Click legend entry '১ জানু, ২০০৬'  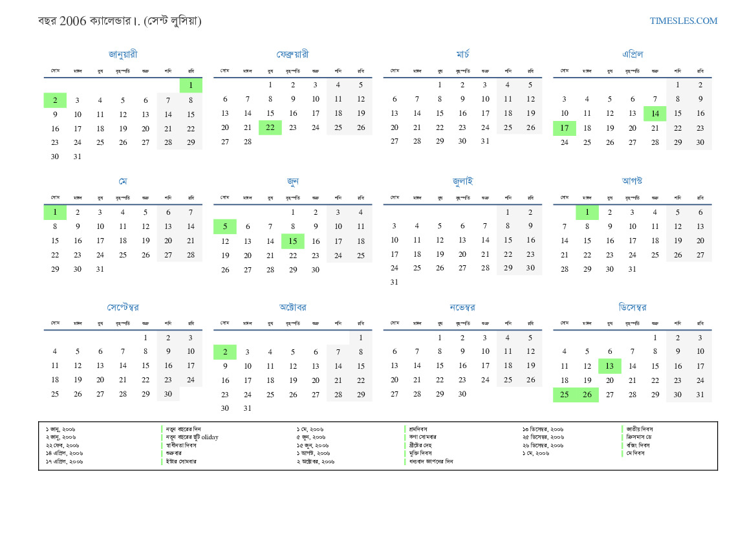click(x=60, y=430)
